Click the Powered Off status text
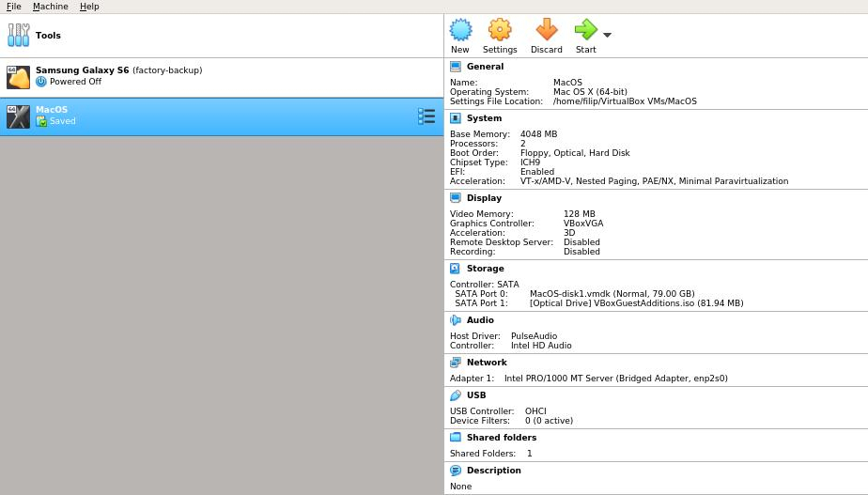Screen dimensions: 868x495 tap(75, 82)
